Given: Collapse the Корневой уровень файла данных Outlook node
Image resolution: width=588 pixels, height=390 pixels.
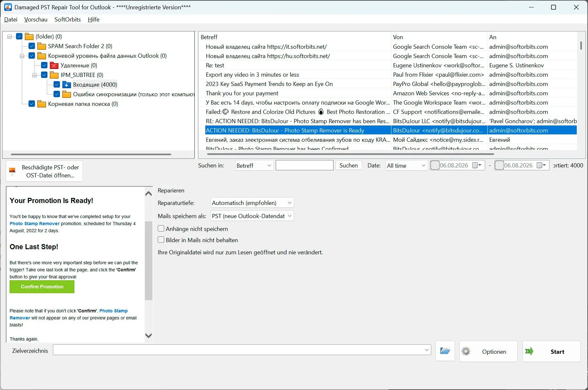Looking at the screenshot, I should point(22,56).
